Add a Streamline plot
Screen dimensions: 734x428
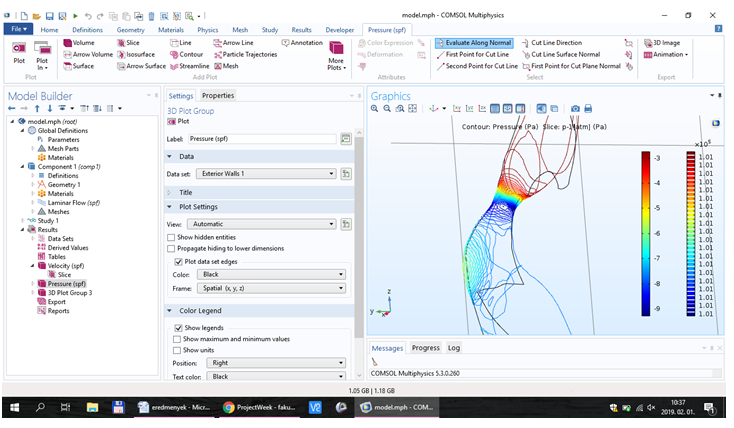(x=190, y=66)
